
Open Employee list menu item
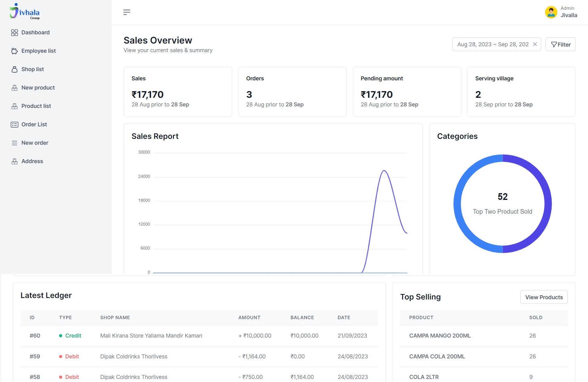coord(38,51)
